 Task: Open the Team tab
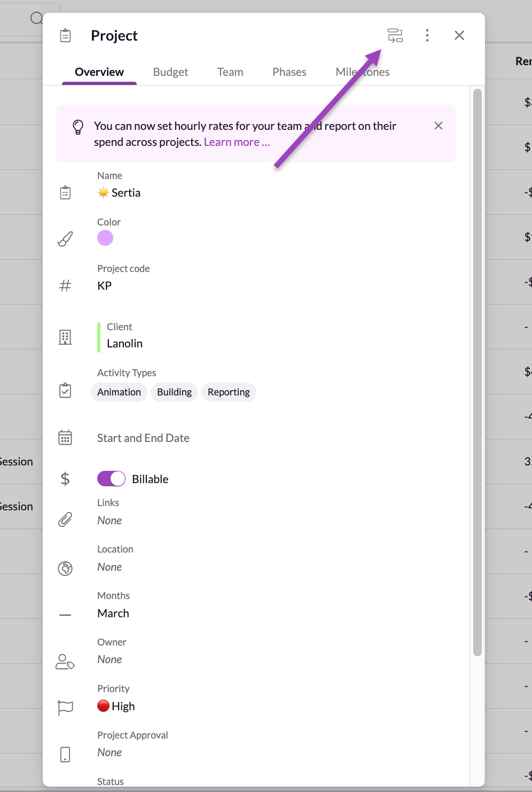click(x=230, y=72)
